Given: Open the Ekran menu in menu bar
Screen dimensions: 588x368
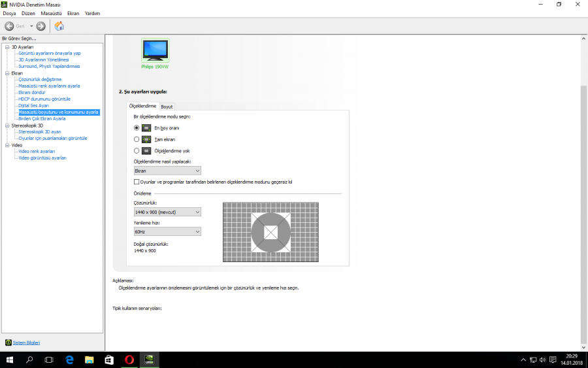Looking at the screenshot, I should tap(73, 14).
